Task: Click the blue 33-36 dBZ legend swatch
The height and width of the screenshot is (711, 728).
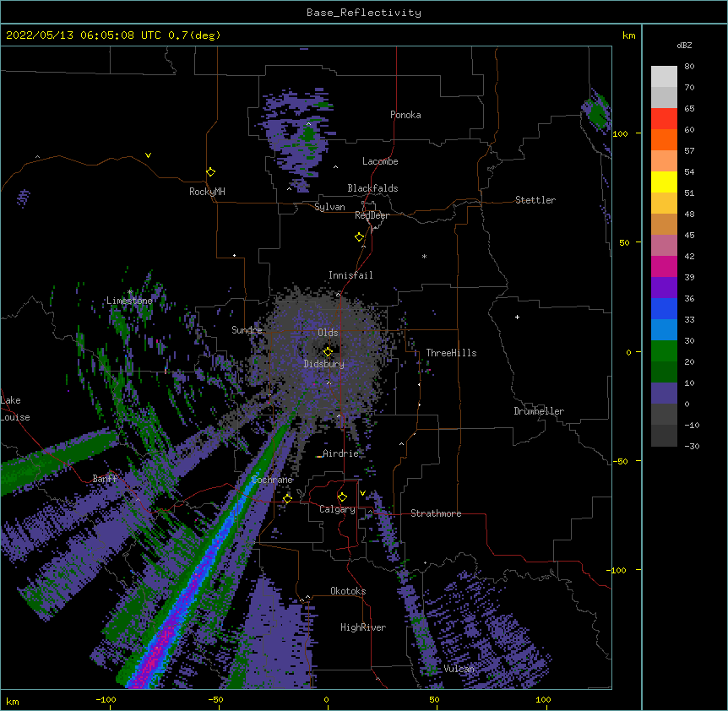Action: tap(664, 308)
